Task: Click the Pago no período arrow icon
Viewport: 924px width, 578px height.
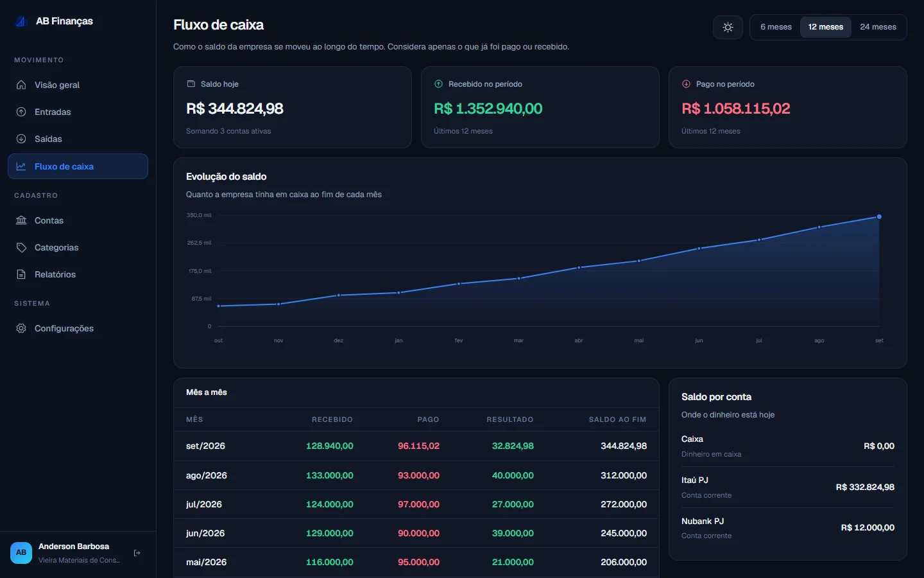Action: pyautogui.click(x=686, y=84)
